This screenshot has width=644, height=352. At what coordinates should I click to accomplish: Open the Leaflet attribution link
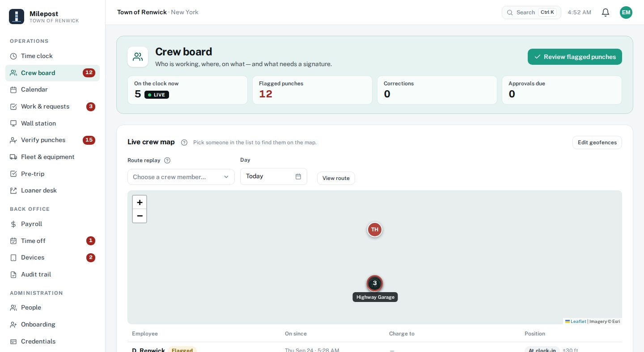[x=578, y=321]
